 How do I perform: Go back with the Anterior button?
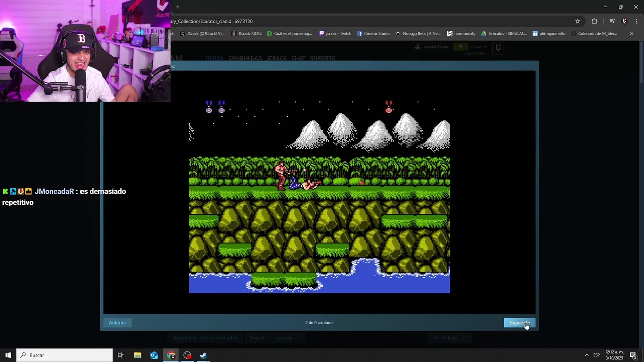click(117, 323)
